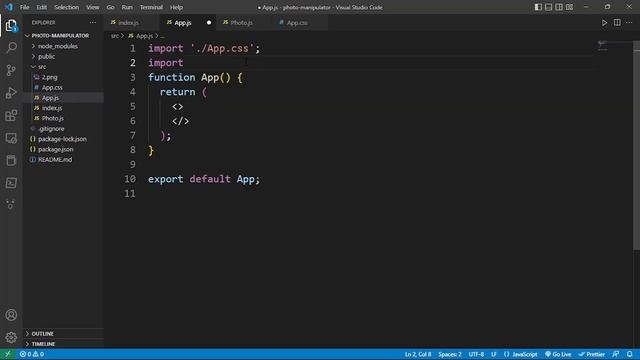
Task: Open the Go menu
Action: [110, 7]
